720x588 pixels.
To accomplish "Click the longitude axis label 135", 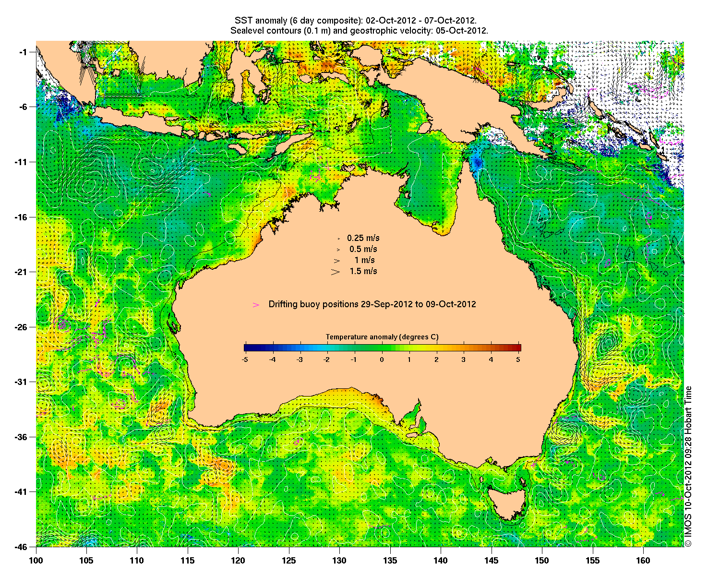I will [390, 560].
